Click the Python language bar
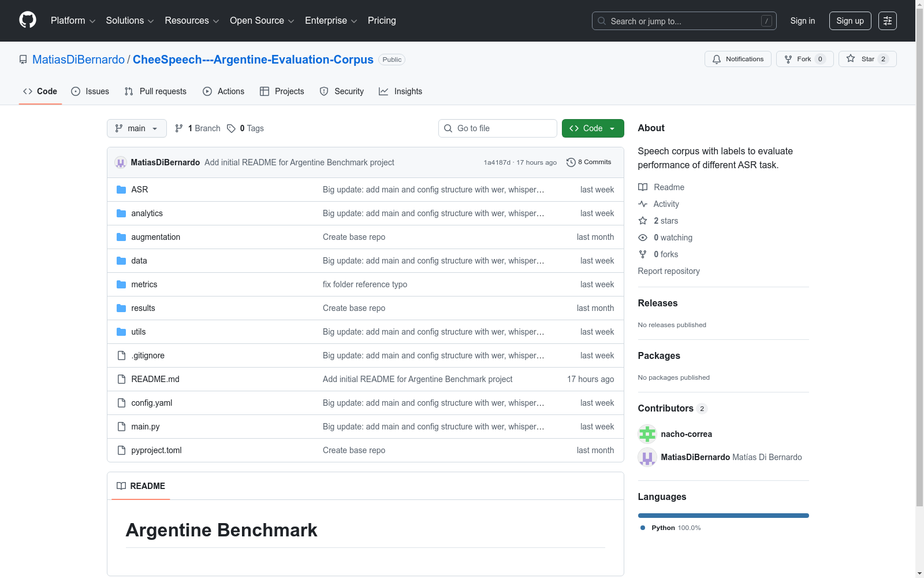 [x=724, y=516]
